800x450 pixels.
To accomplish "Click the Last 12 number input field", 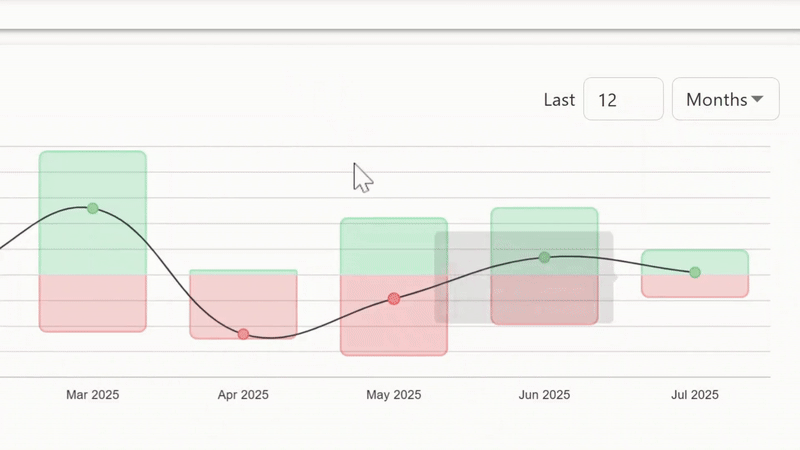I will pos(623,99).
